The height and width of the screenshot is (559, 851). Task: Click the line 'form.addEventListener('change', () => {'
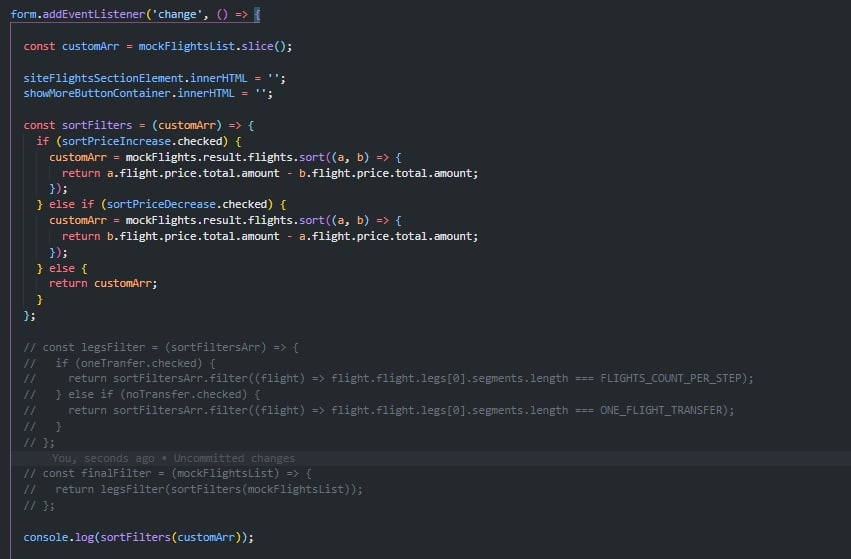pyautogui.click(x=136, y=15)
